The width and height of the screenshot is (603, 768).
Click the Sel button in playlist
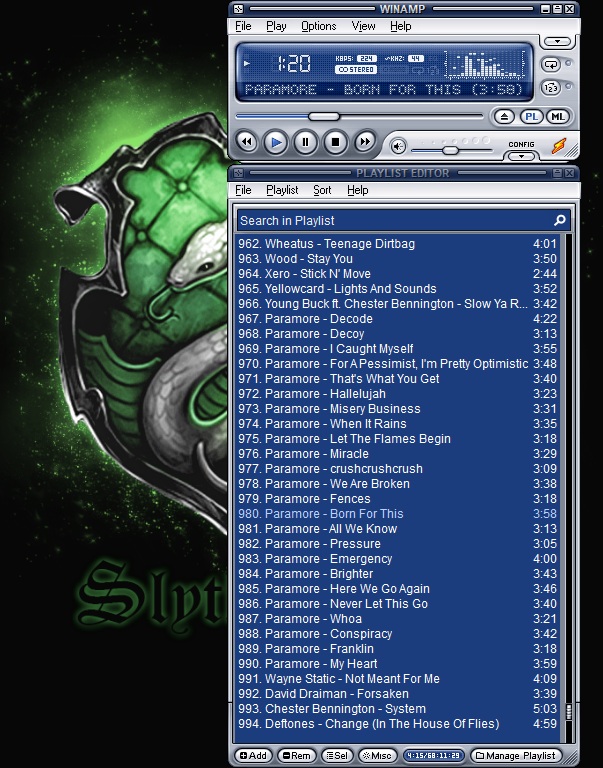pyautogui.click(x=337, y=755)
